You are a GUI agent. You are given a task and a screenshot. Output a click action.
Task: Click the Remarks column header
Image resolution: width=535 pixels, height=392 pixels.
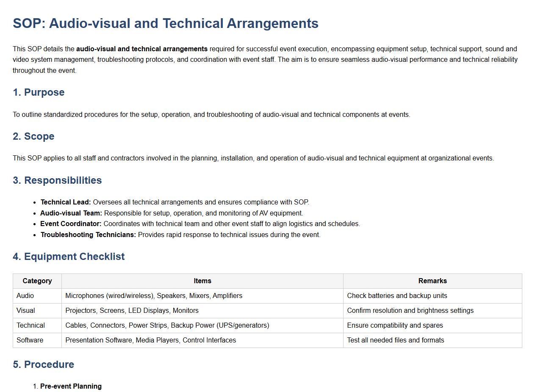[432, 281]
